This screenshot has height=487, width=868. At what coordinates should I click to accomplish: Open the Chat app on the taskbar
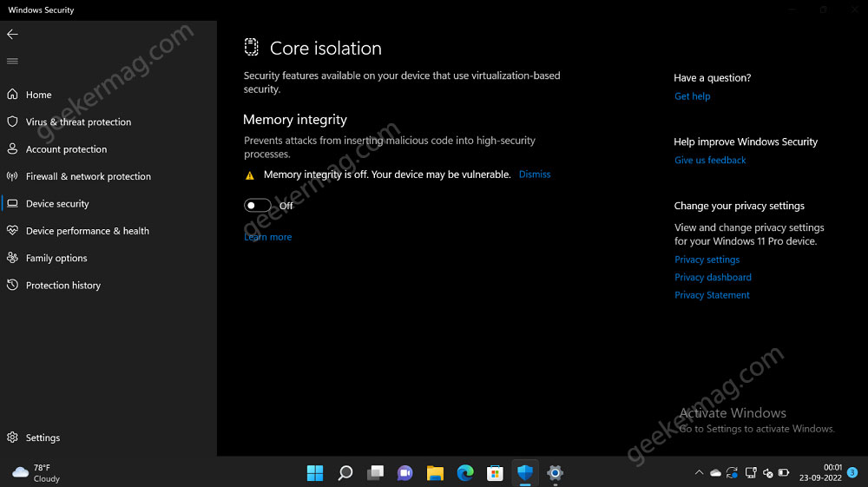pyautogui.click(x=405, y=472)
